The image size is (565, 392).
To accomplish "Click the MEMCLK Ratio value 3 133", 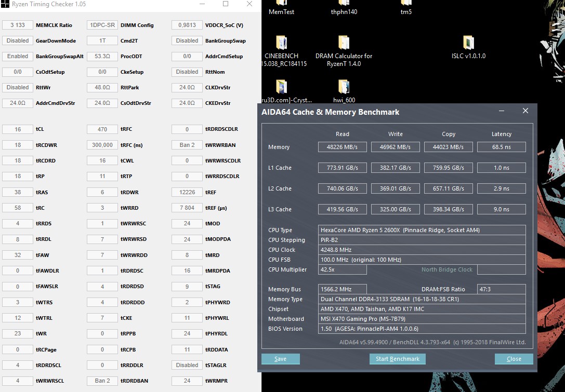I will [x=18, y=25].
